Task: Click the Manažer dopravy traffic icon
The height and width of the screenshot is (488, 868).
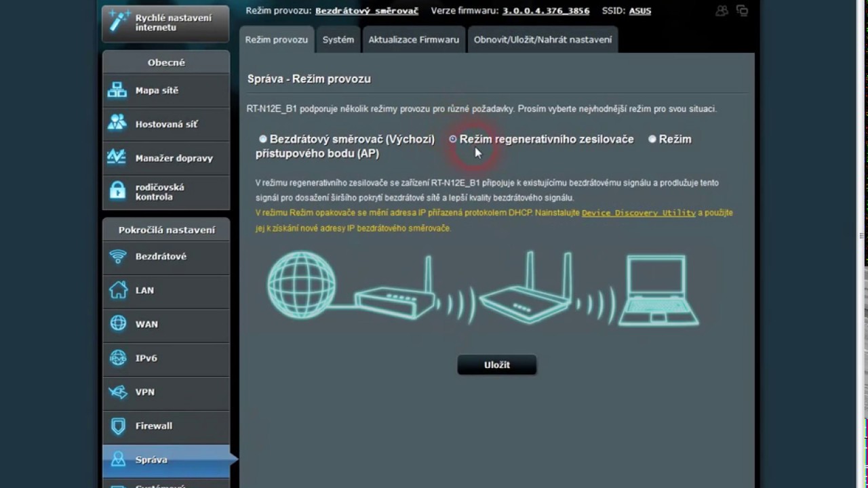Action: (x=117, y=157)
